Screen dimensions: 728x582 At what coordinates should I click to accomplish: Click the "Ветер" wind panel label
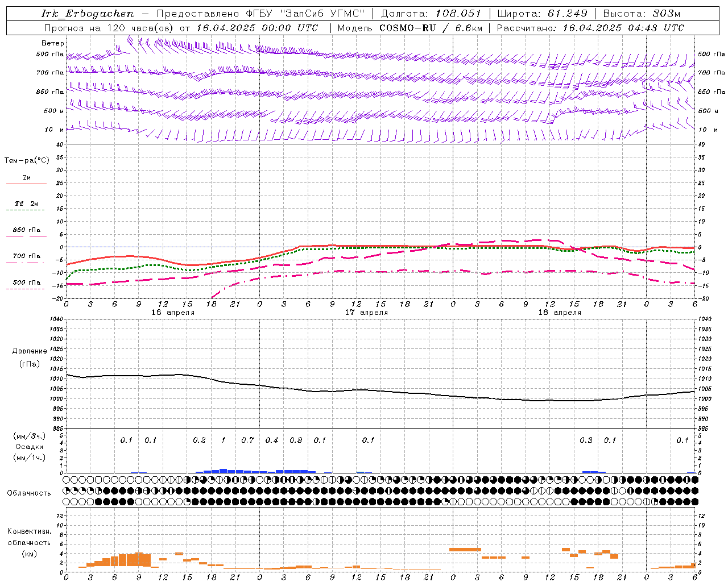53,43
